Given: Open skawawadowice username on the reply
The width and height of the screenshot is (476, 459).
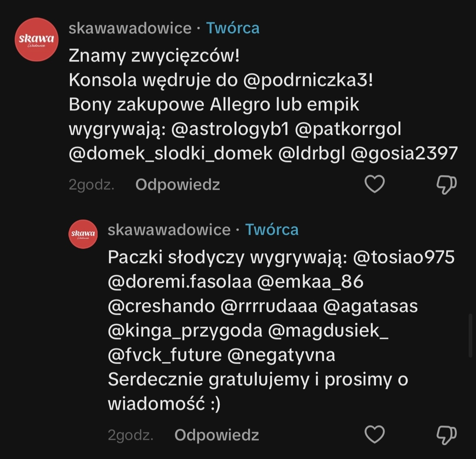Looking at the screenshot, I should click(169, 230).
